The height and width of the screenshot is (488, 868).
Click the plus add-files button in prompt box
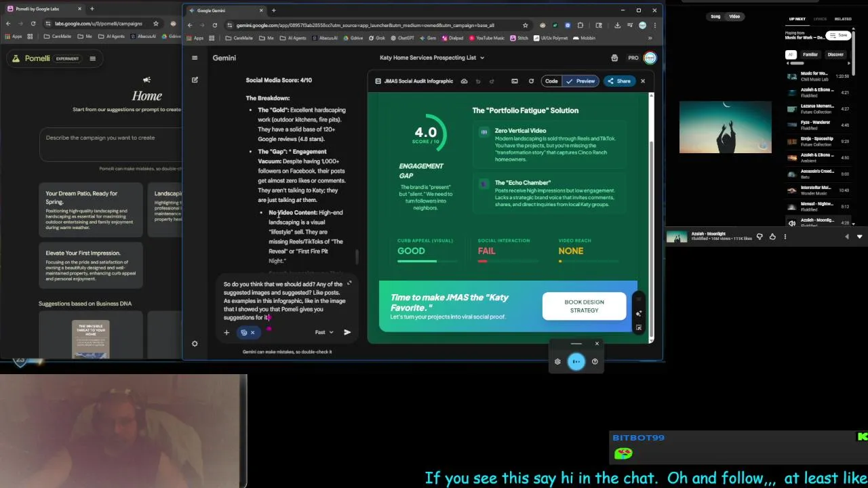[226, 332]
